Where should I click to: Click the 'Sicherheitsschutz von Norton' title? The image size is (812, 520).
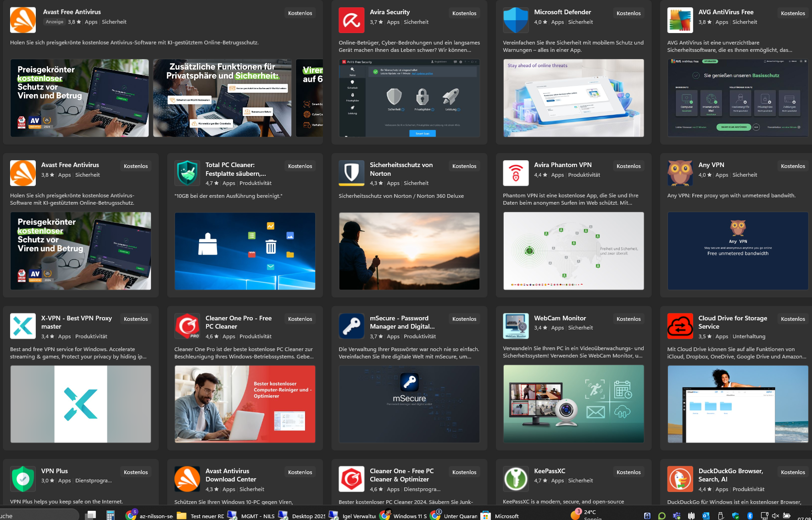(x=401, y=169)
